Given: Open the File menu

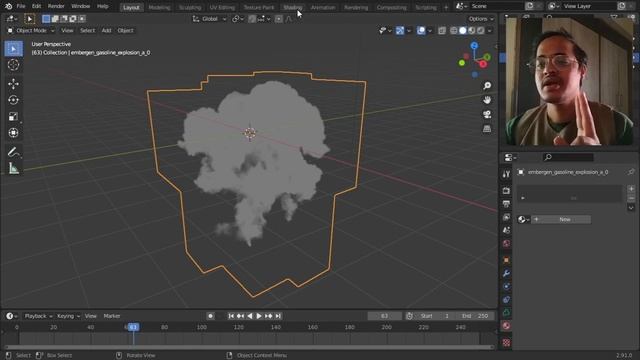Looking at the screenshot, I should tap(21, 6).
